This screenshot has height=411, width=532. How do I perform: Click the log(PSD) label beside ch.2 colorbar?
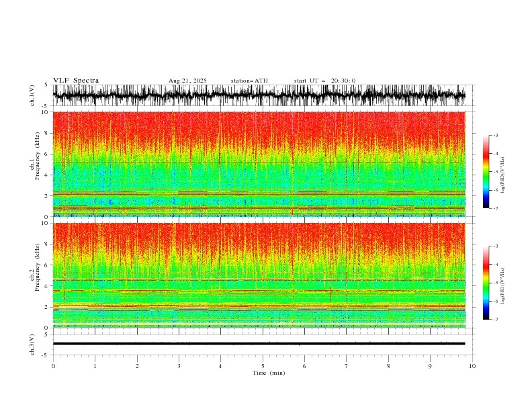pos(503,286)
